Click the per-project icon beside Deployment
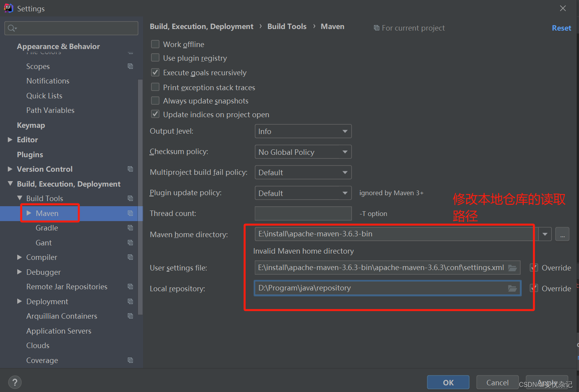The image size is (579, 392). (x=131, y=301)
